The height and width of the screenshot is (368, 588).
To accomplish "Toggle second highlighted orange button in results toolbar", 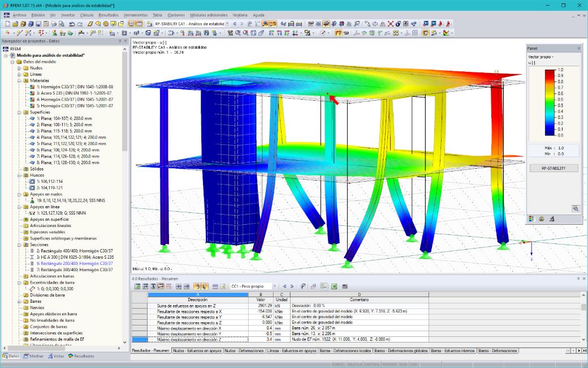I will [x=204, y=286].
